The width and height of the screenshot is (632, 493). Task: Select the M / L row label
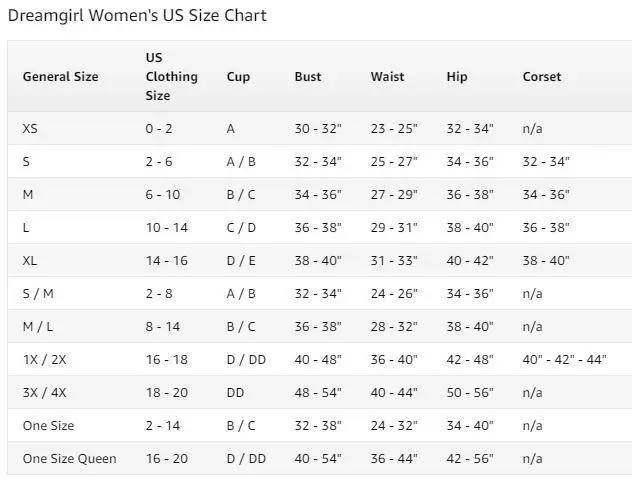coord(39,327)
